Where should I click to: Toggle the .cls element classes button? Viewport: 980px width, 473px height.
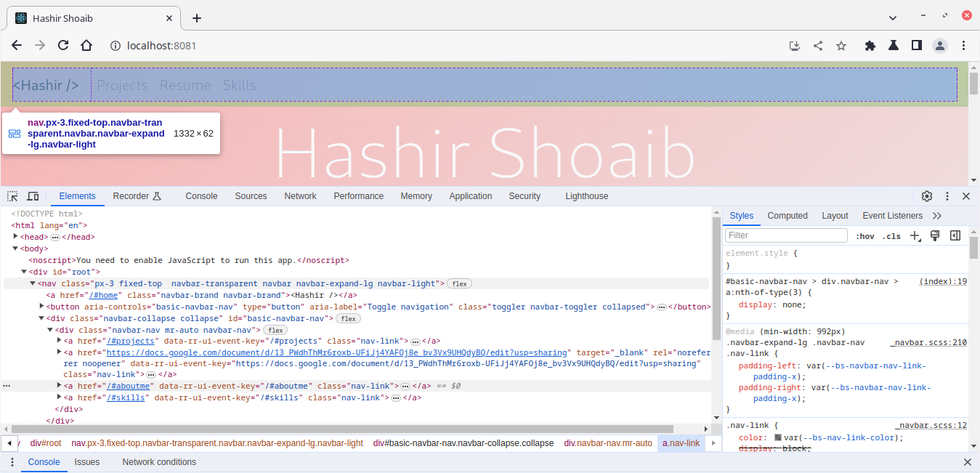click(891, 236)
